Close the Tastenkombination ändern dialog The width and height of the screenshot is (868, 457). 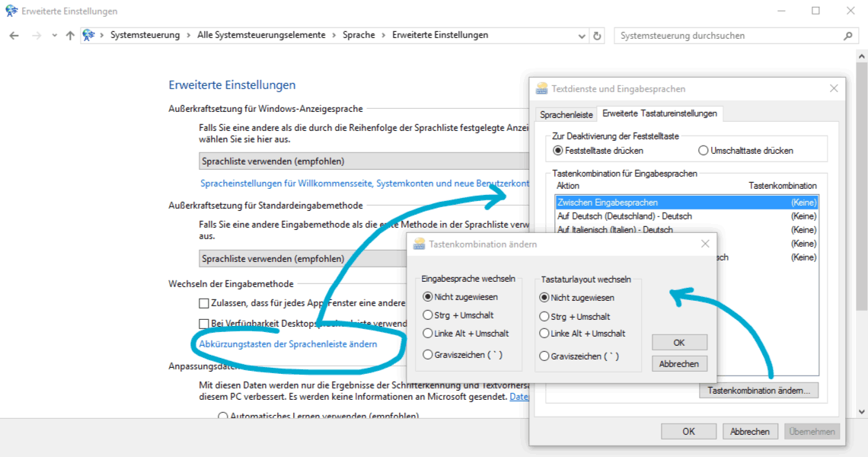pyautogui.click(x=705, y=244)
